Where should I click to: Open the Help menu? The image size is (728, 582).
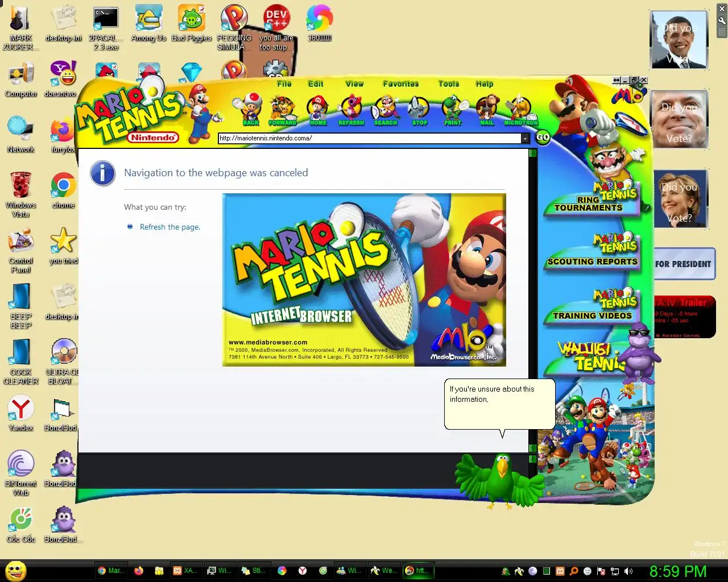click(x=485, y=84)
